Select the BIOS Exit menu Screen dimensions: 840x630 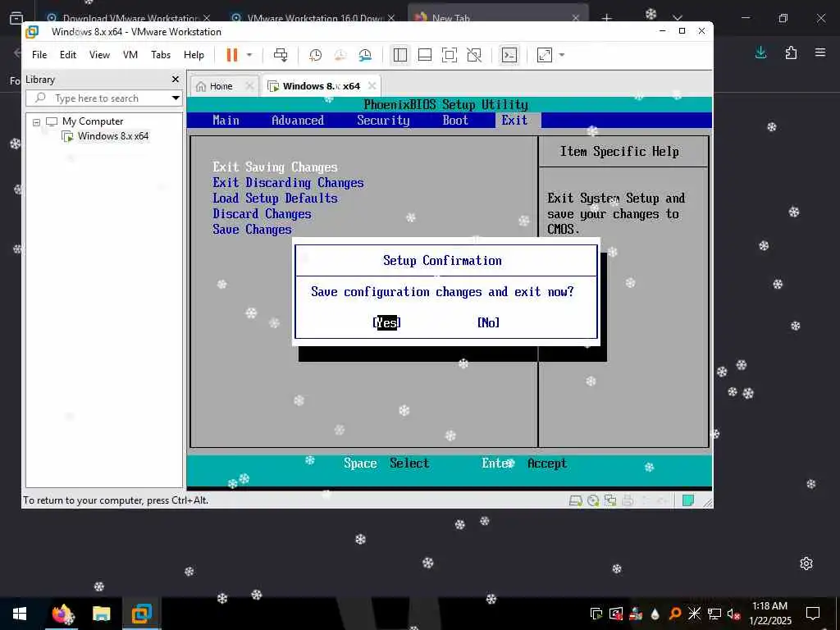coord(514,120)
